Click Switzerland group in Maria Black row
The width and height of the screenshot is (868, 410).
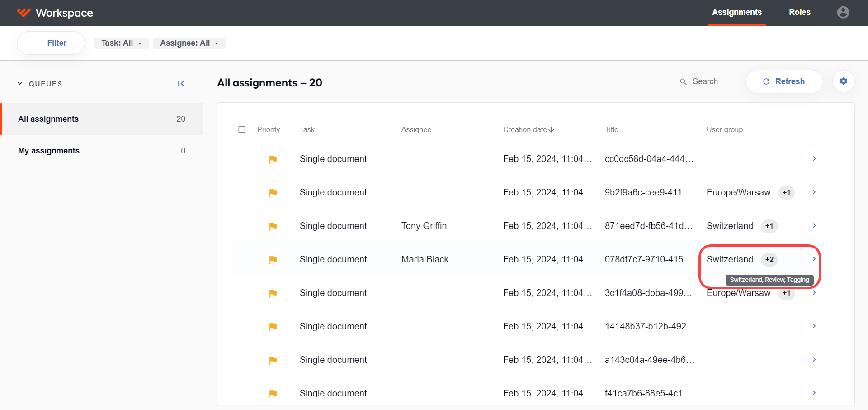pyautogui.click(x=730, y=259)
